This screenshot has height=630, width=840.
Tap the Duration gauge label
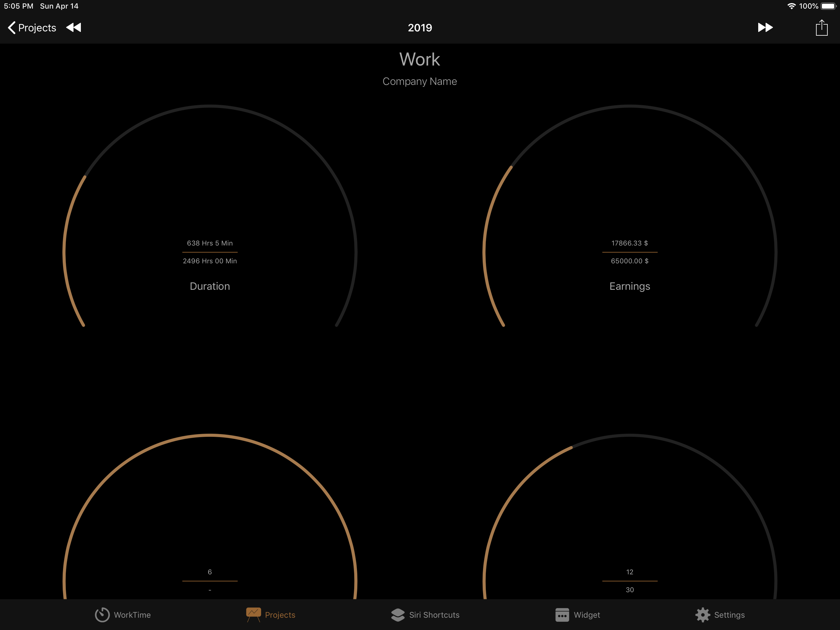[210, 286]
